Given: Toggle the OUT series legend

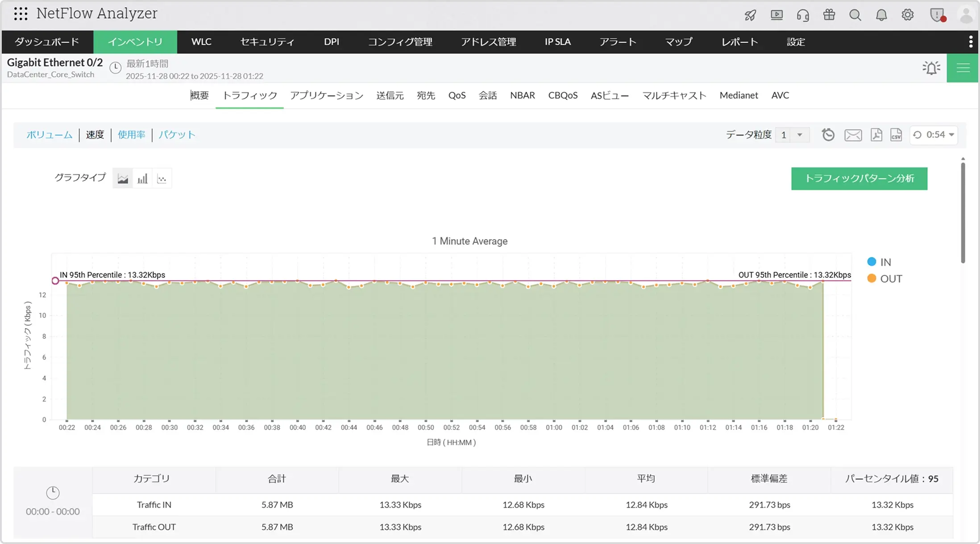Looking at the screenshot, I should tap(885, 279).
